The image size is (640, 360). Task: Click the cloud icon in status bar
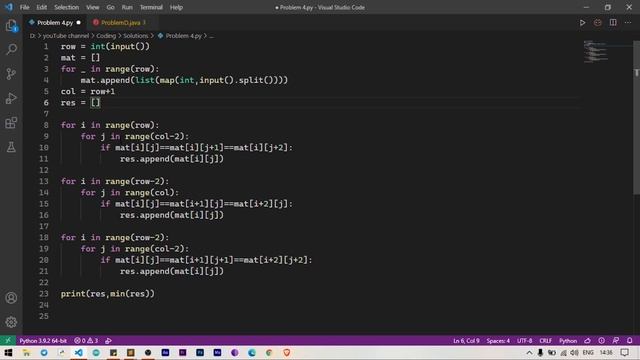pyautogui.click(x=587, y=341)
